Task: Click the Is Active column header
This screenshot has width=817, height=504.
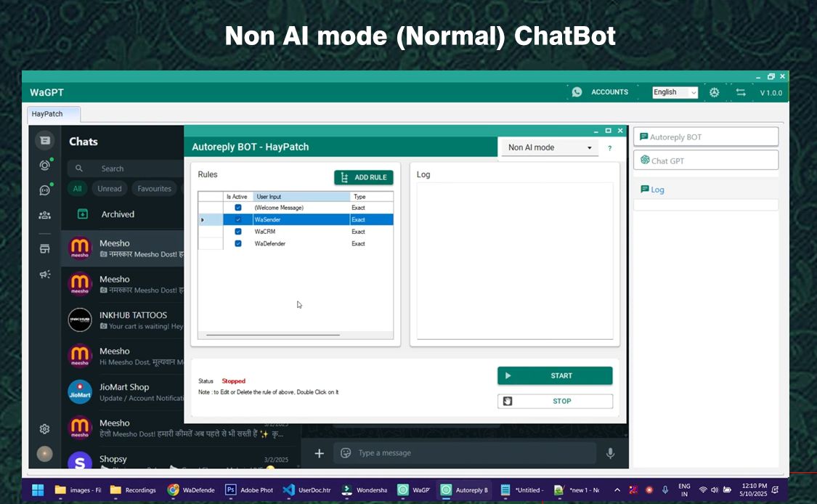Action: point(238,197)
